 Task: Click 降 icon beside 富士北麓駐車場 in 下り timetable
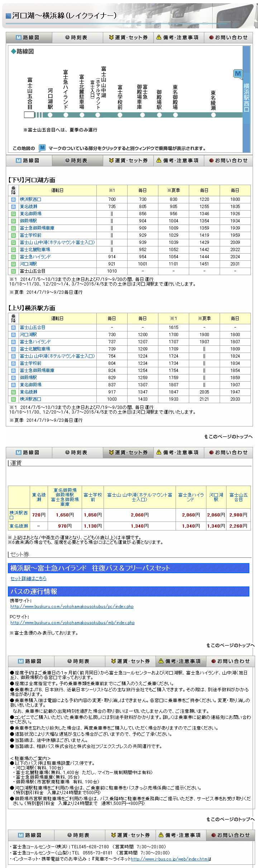pos(14,250)
